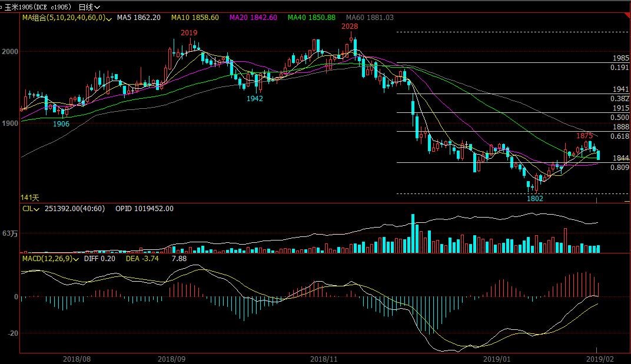Click the green MA40 legend label
Viewport: 631px width, 364px height.
(312, 18)
